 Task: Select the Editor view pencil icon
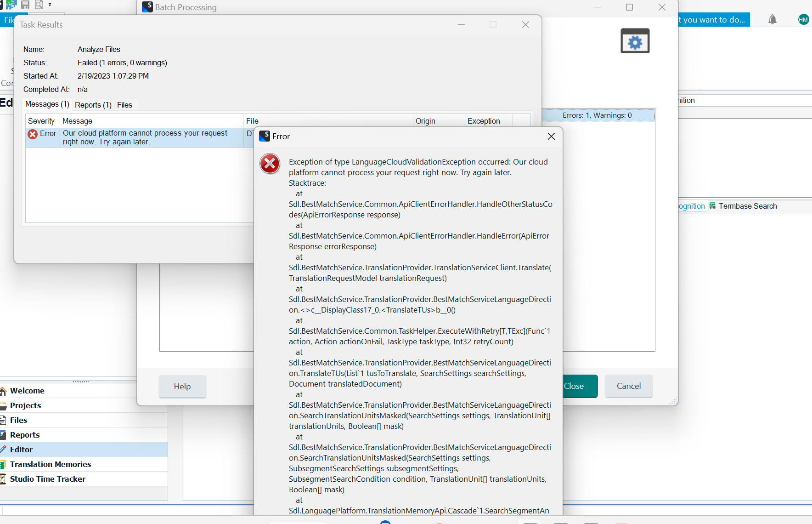(4, 449)
